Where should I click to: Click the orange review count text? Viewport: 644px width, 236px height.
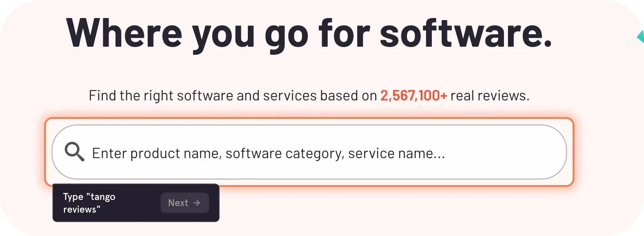click(x=413, y=95)
